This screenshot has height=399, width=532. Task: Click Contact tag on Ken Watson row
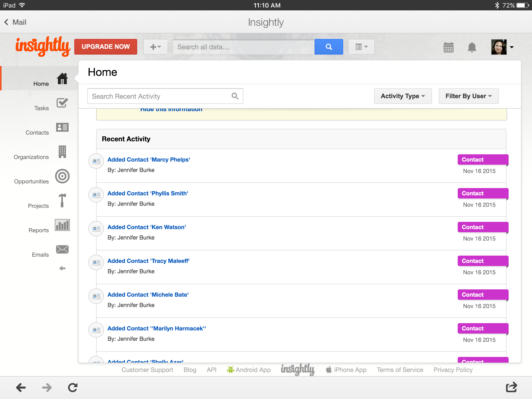[483, 227]
